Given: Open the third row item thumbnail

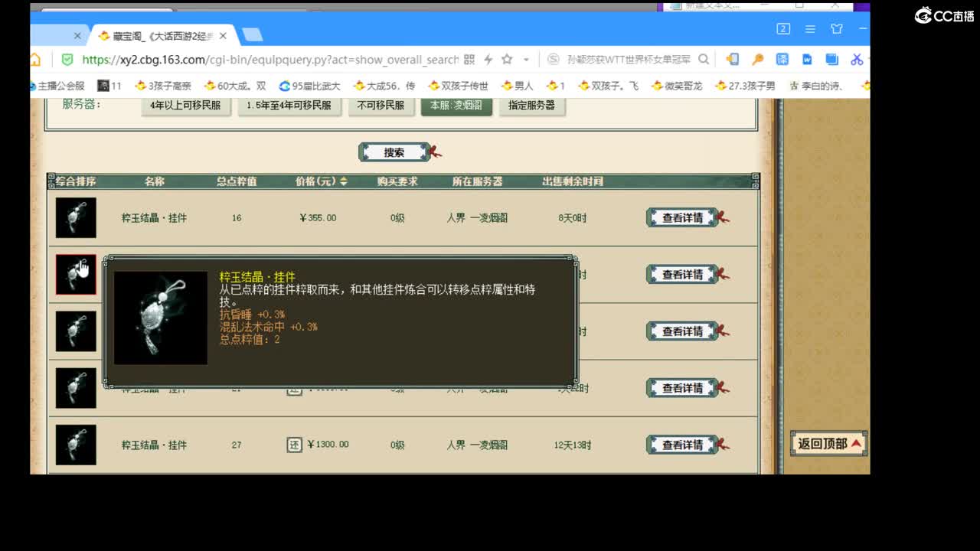Looking at the screenshot, I should 76,331.
